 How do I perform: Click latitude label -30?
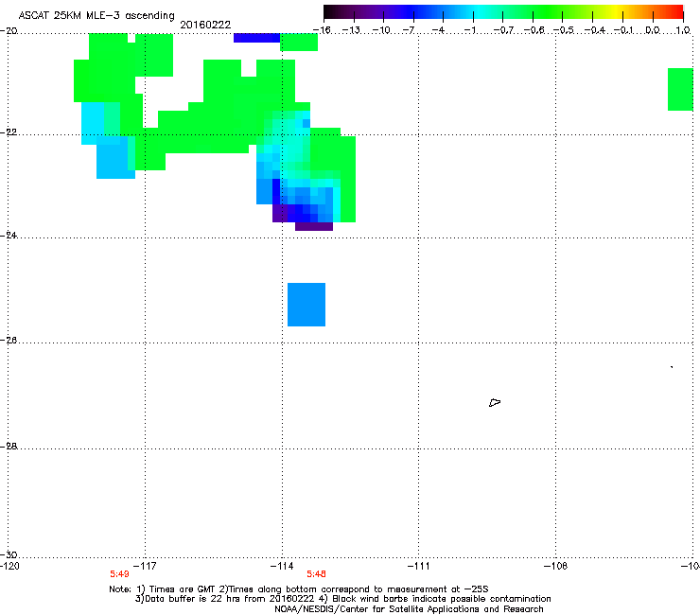pyautogui.click(x=9, y=554)
